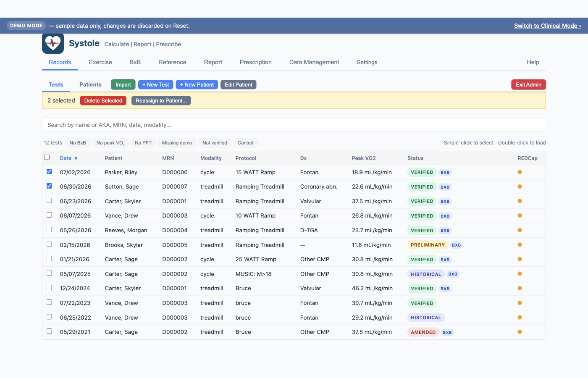Apply the Control filter chip
The image size is (588, 378).
point(245,143)
